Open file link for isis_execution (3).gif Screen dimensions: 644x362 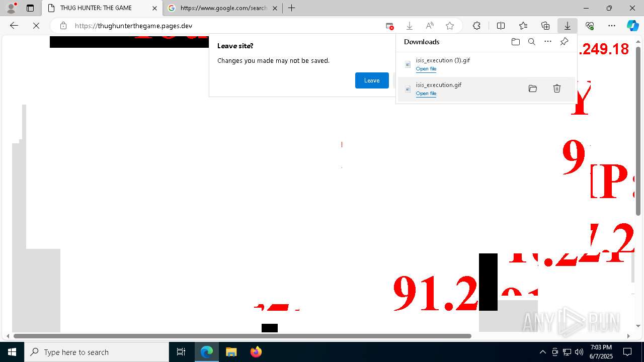tap(426, 69)
